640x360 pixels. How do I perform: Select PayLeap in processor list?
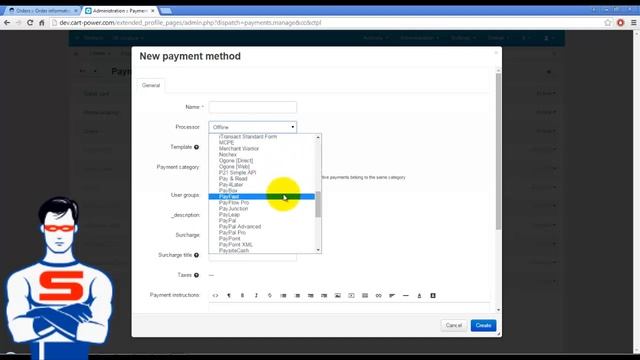click(x=229, y=215)
